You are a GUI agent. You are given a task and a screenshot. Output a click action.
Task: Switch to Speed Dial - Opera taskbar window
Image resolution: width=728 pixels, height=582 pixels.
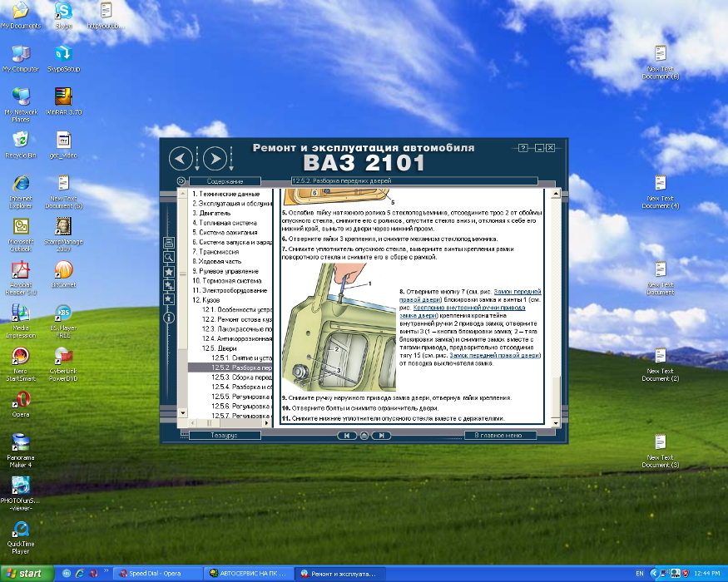pos(157,574)
